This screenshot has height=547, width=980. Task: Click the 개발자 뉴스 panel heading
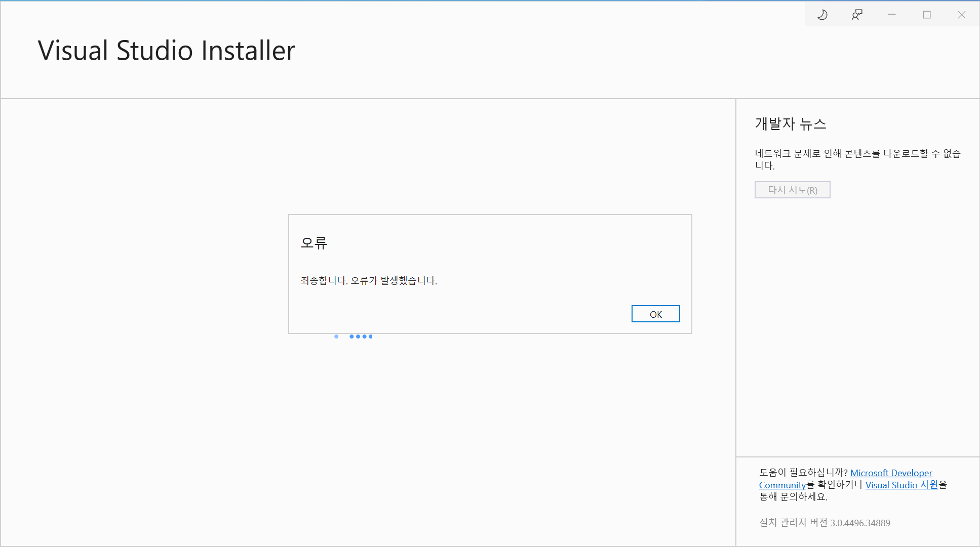790,124
